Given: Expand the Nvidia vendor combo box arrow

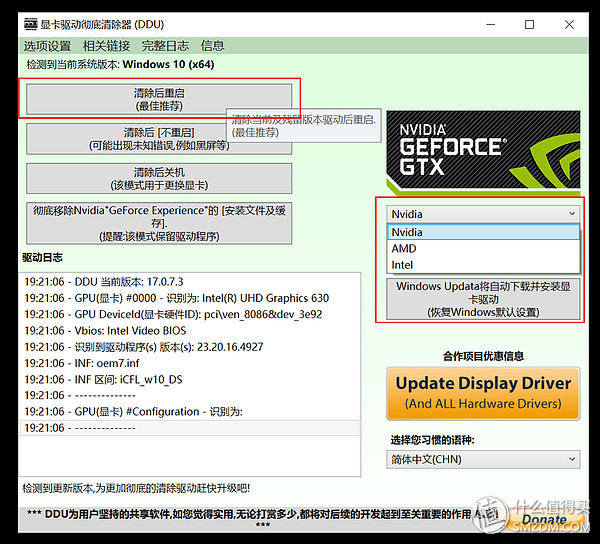Looking at the screenshot, I should pos(572,213).
